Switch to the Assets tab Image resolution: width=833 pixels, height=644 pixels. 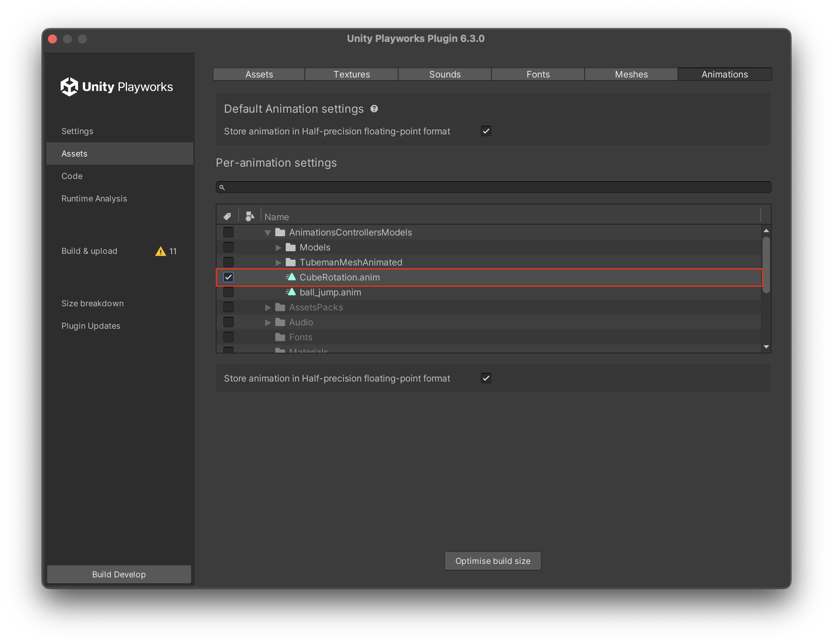pos(259,75)
